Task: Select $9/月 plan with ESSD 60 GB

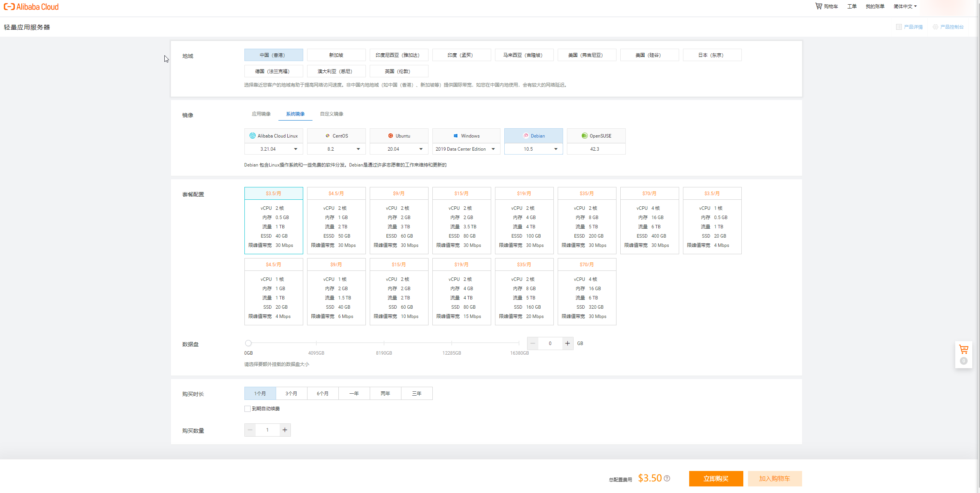Action: coord(399,220)
